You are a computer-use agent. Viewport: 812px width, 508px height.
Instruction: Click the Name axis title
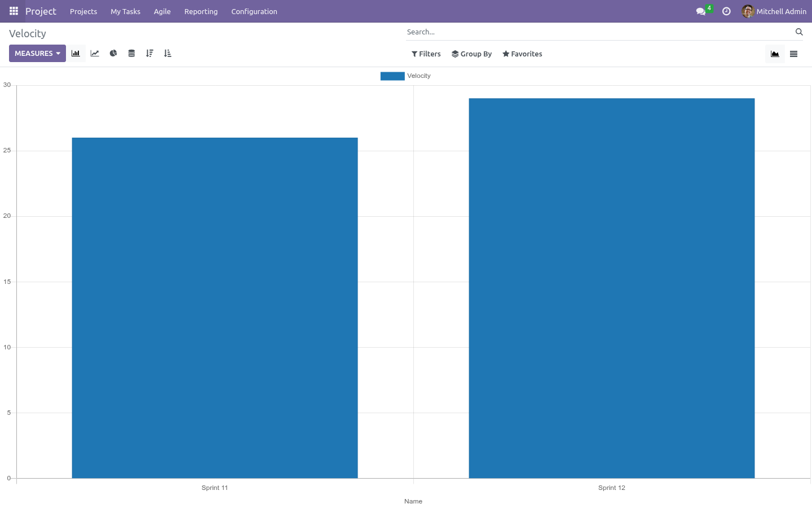pyautogui.click(x=413, y=501)
